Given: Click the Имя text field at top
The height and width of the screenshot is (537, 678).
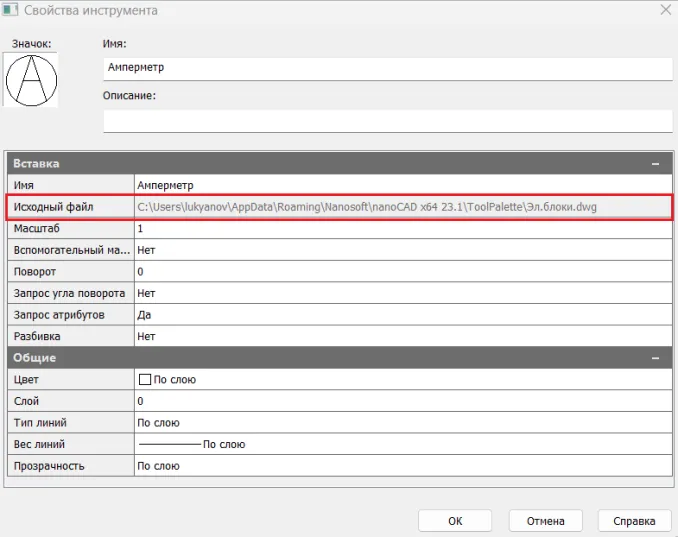Looking at the screenshot, I should pyautogui.click(x=387, y=68).
